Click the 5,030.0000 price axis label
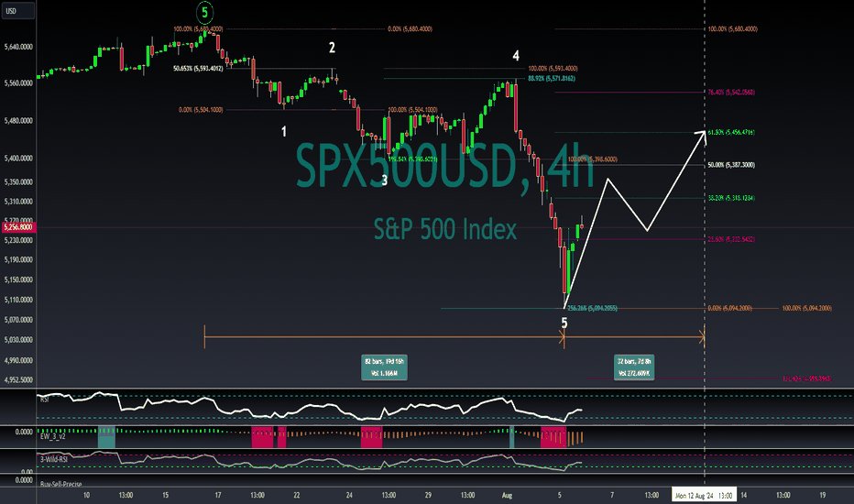Viewport: 854px width, 504px height. click(x=18, y=339)
